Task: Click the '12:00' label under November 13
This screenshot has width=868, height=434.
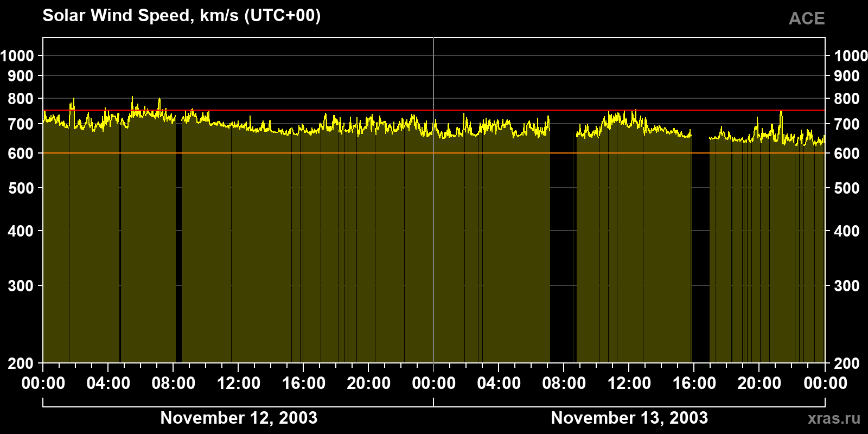Action: click(629, 384)
